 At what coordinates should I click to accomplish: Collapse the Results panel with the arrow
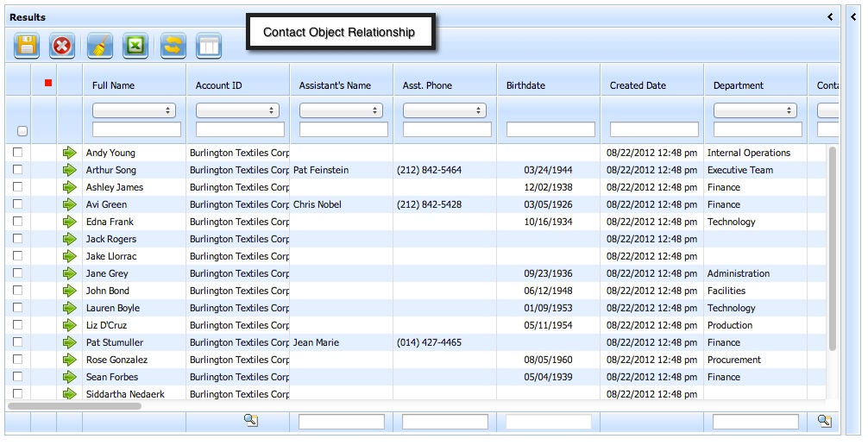(830, 16)
